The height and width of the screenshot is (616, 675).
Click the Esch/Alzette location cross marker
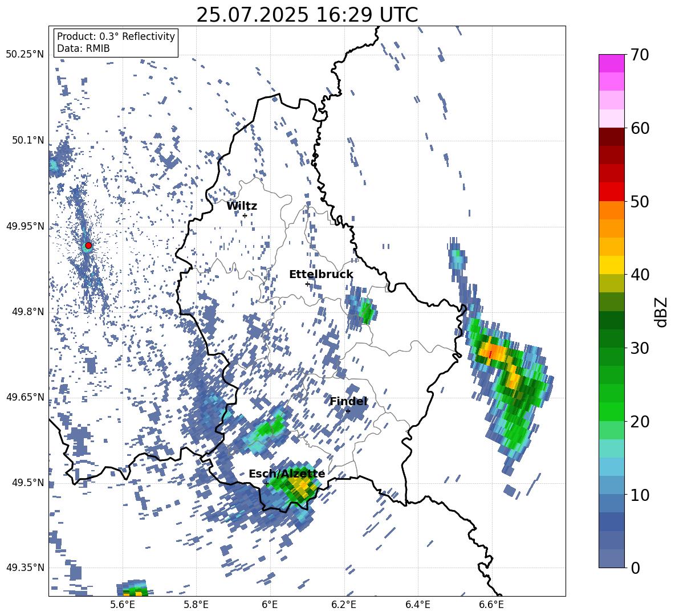point(266,483)
